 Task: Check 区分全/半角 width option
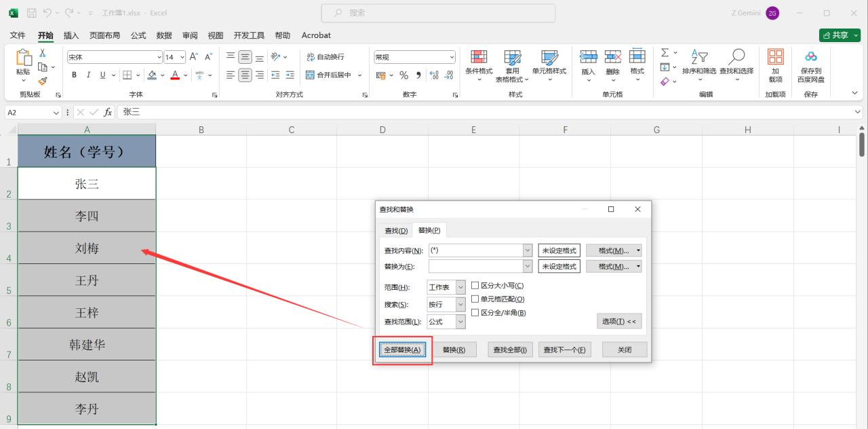tap(475, 312)
